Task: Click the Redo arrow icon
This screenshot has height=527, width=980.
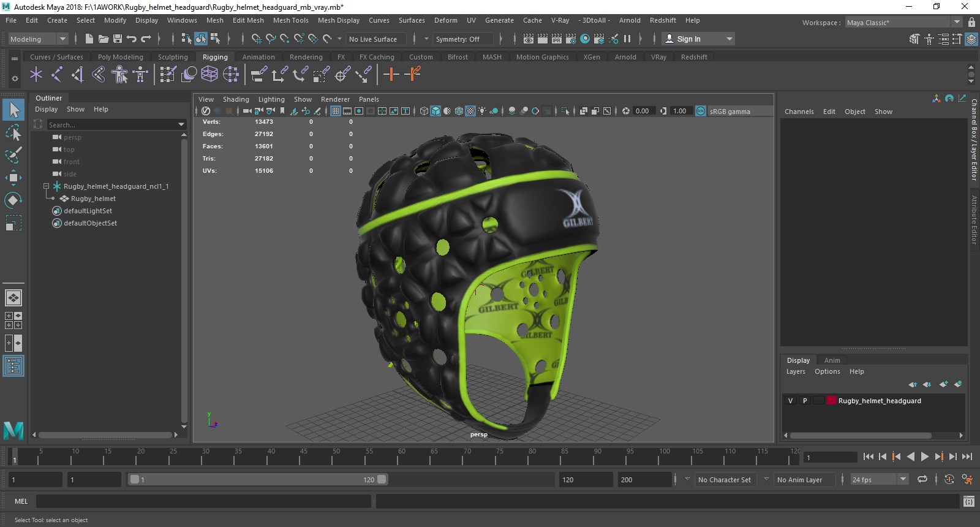Action: [146, 39]
